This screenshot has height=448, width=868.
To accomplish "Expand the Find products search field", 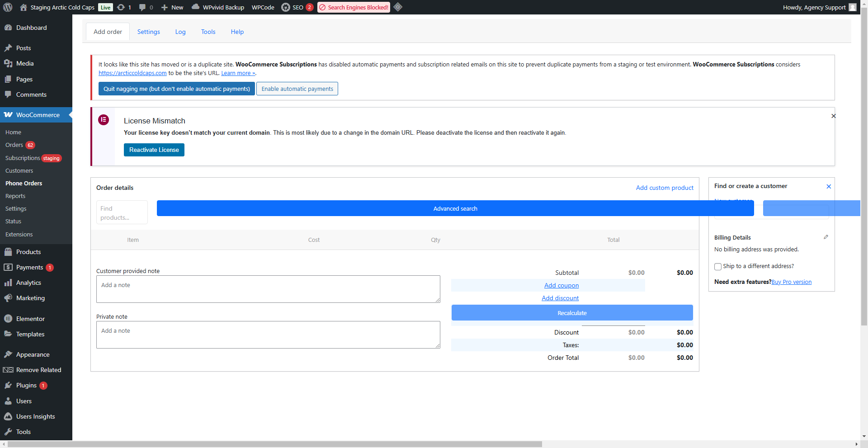I will pos(122,212).
